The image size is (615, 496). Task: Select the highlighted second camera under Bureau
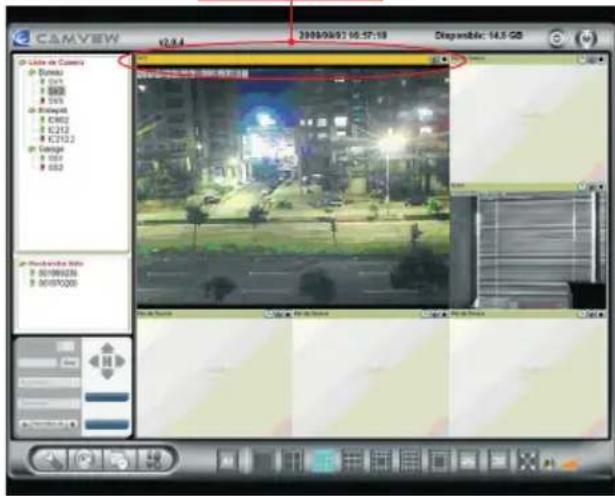(57, 91)
